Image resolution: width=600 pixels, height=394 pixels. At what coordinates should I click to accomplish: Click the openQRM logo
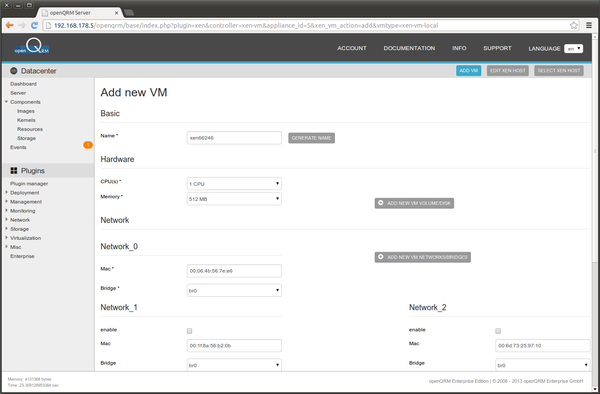[x=32, y=47]
